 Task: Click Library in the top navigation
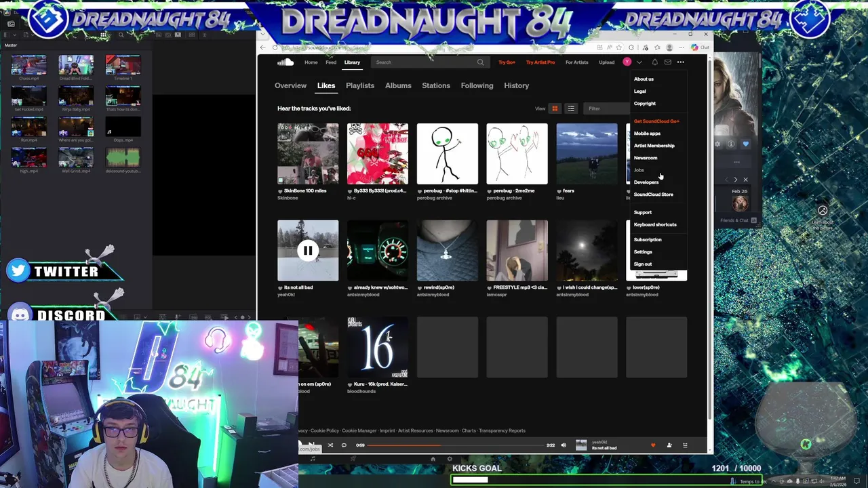click(x=352, y=62)
